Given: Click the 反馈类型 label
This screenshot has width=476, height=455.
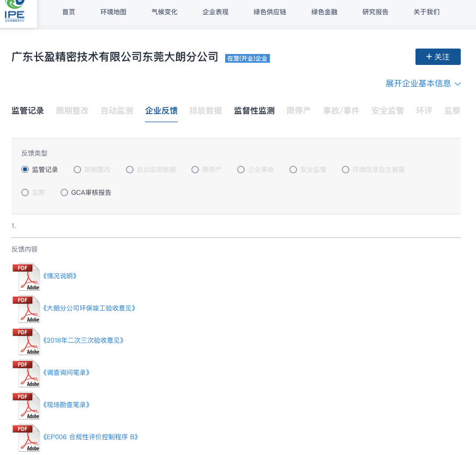Looking at the screenshot, I should [34, 153].
